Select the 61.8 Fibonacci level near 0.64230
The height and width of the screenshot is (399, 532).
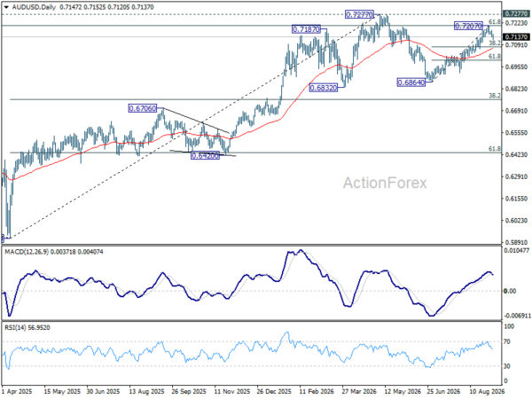[495, 149]
